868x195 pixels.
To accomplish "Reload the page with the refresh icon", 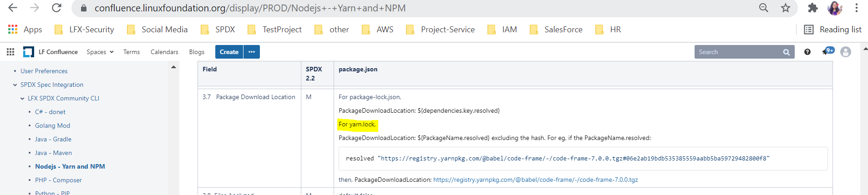I will tap(56, 8).
